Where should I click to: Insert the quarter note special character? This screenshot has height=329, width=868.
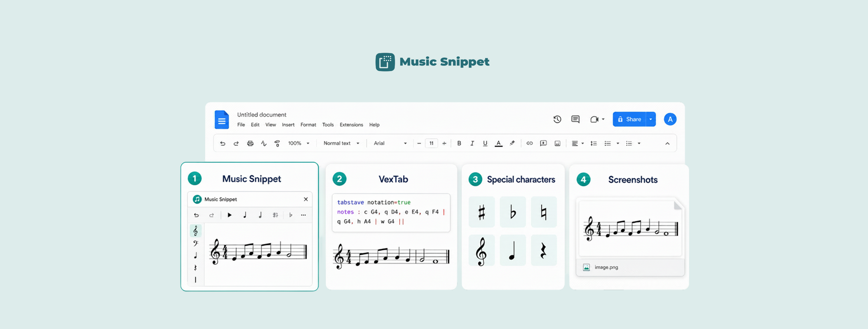pyautogui.click(x=513, y=250)
